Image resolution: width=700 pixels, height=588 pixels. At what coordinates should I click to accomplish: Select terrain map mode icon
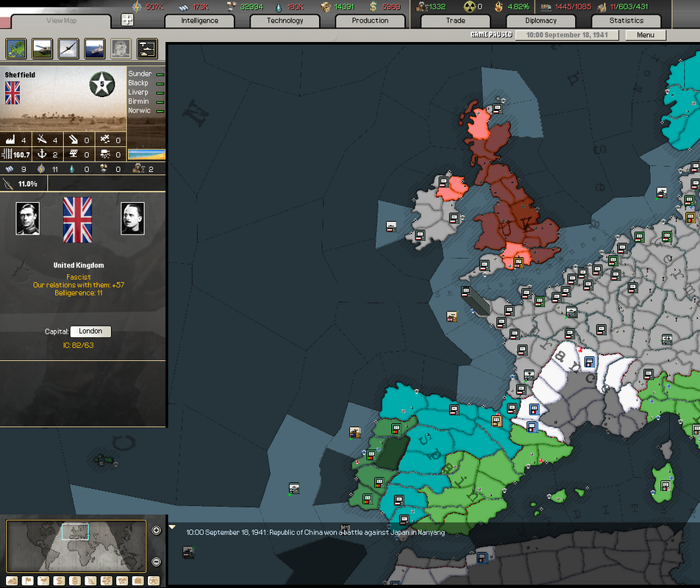pos(12,581)
